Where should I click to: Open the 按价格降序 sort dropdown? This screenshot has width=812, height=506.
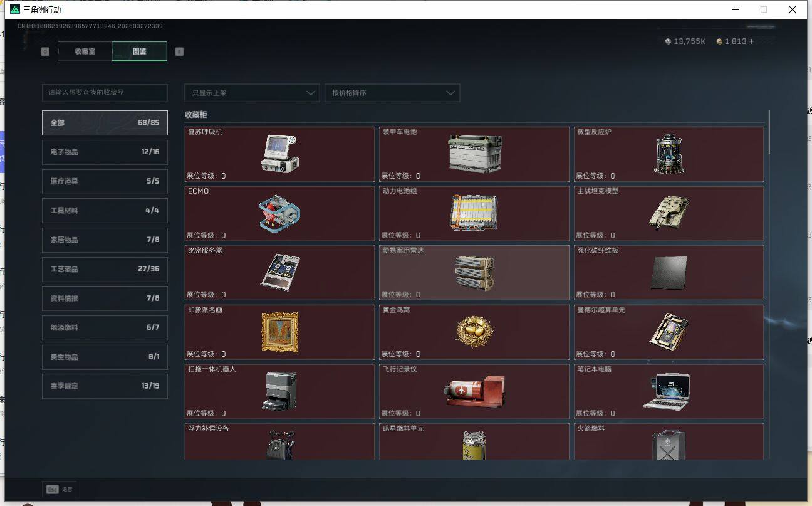point(392,93)
